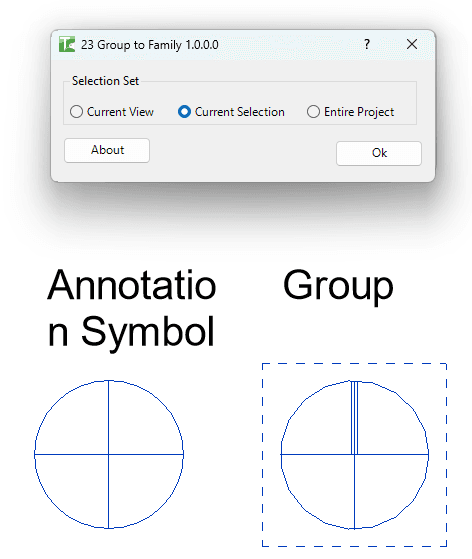Image resolution: width=472 pixels, height=559 pixels.
Task: Click the green app icon in title bar
Action: 67,45
